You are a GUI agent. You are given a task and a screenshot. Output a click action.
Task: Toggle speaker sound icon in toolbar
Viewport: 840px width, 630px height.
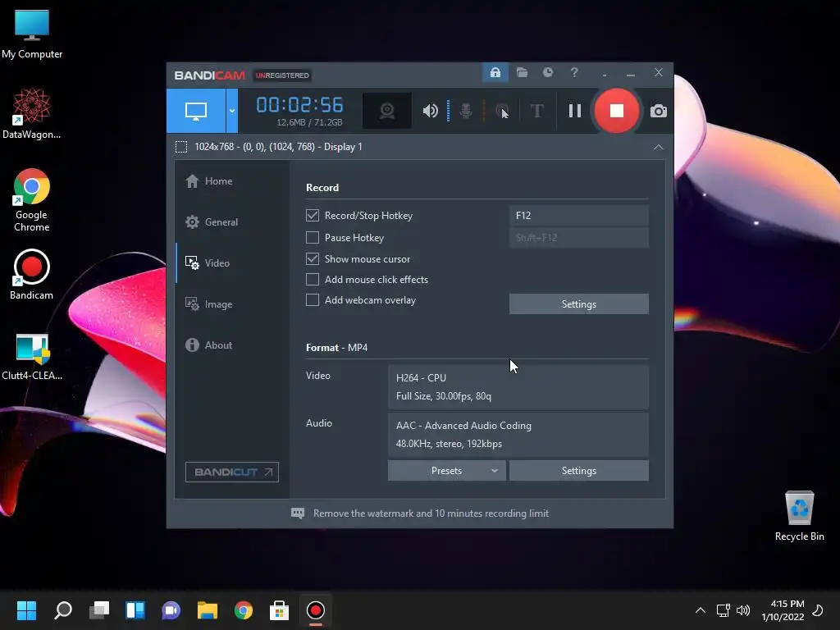coord(430,111)
